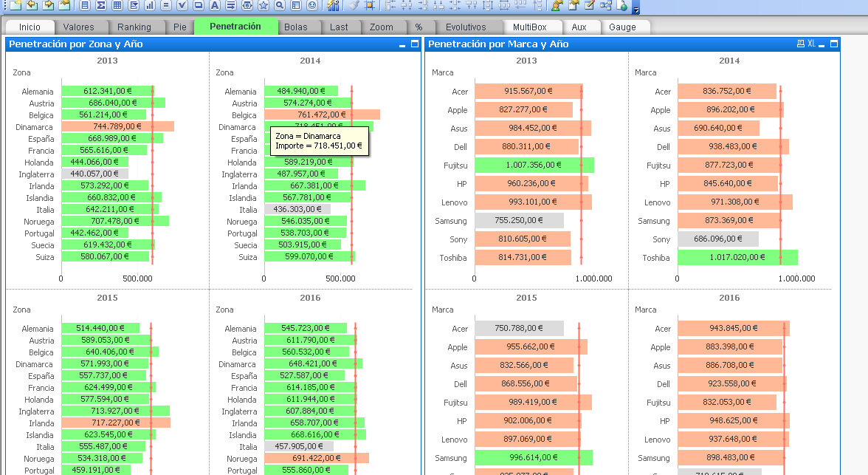Viewport: 868px width, 475px height.
Task: Select the Pie tab
Action: point(180,27)
